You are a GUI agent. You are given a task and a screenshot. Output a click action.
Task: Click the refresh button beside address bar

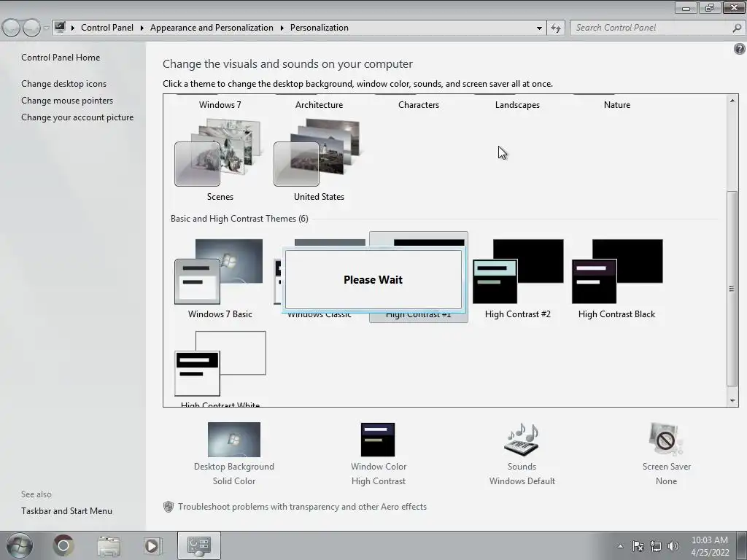coord(555,28)
